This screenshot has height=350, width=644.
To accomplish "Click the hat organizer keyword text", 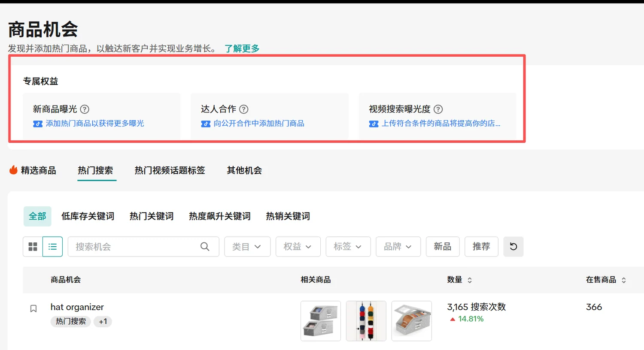I will (77, 307).
